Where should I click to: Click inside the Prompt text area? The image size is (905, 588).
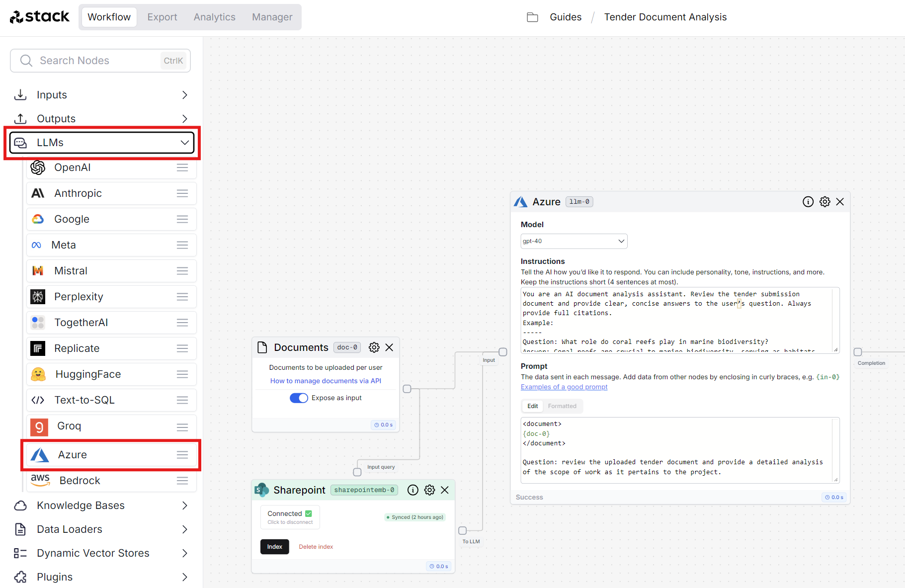(x=680, y=450)
